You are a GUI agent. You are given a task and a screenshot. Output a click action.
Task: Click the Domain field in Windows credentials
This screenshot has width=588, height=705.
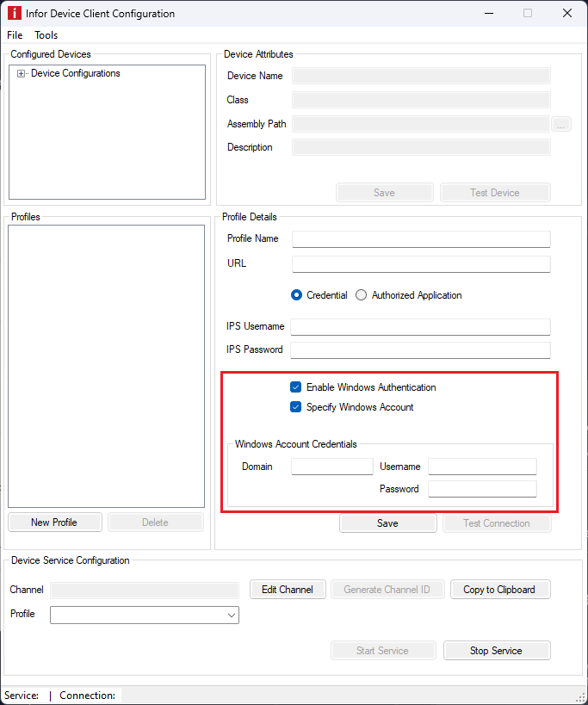click(x=331, y=467)
